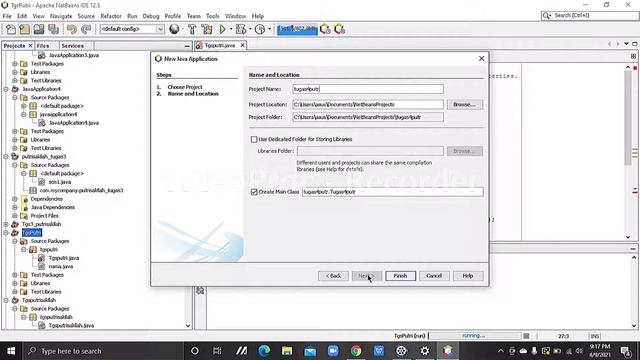Click the Back button in wizard
This screenshot has width=640, height=360.
click(x=333, y=276)
